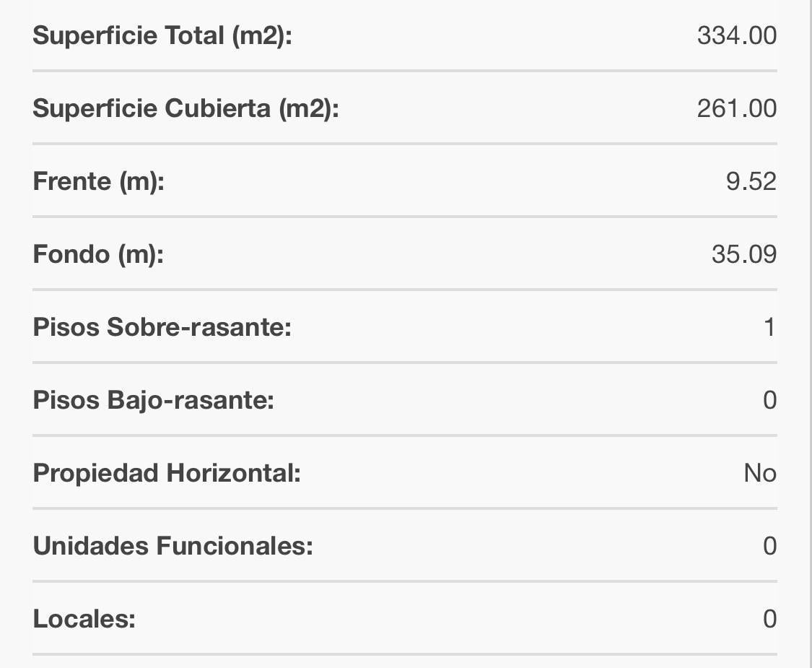Click the Unidades Funcionales value 0
Viewport: 812px width, 668px height.
769,546
